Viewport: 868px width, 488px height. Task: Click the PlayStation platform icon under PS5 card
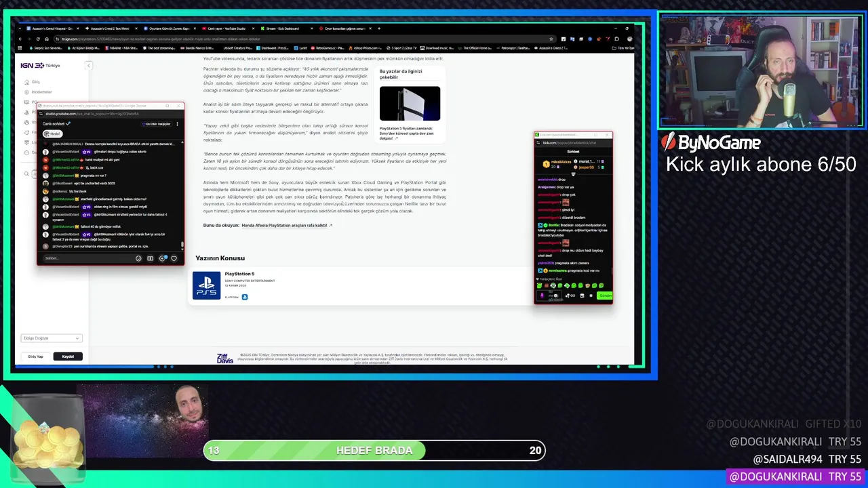245,297
